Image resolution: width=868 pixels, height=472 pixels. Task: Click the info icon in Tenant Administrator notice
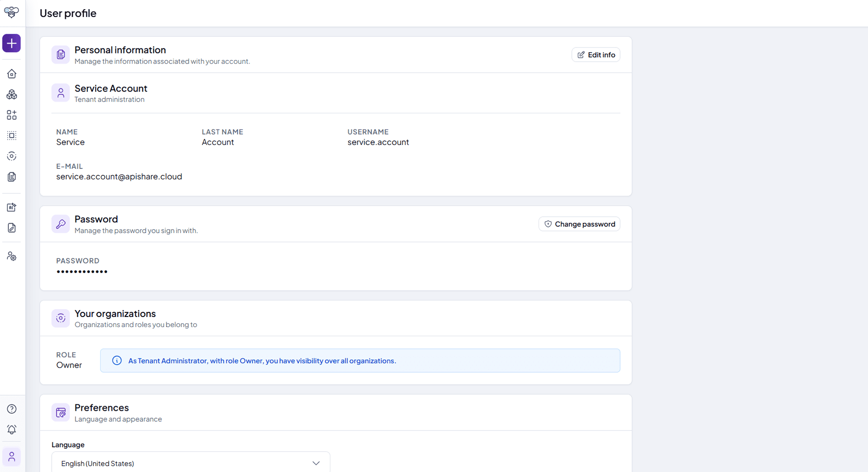117,360
